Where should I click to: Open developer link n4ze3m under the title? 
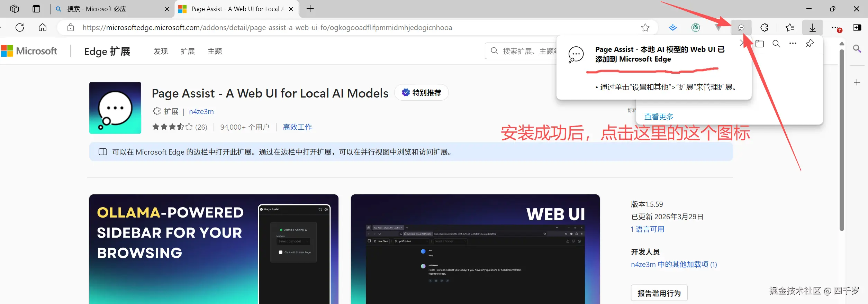pos(201,112)
